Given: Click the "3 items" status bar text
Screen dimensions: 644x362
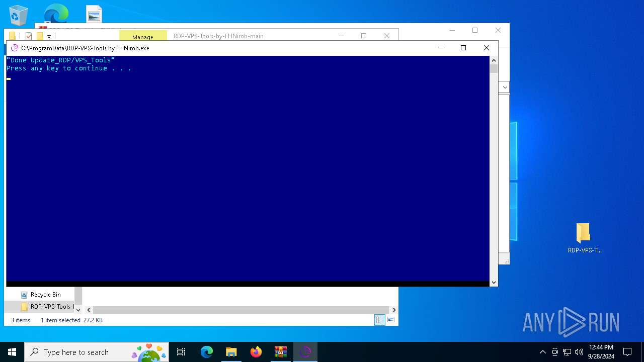Looking at the screenshot, I should point(21,320).
